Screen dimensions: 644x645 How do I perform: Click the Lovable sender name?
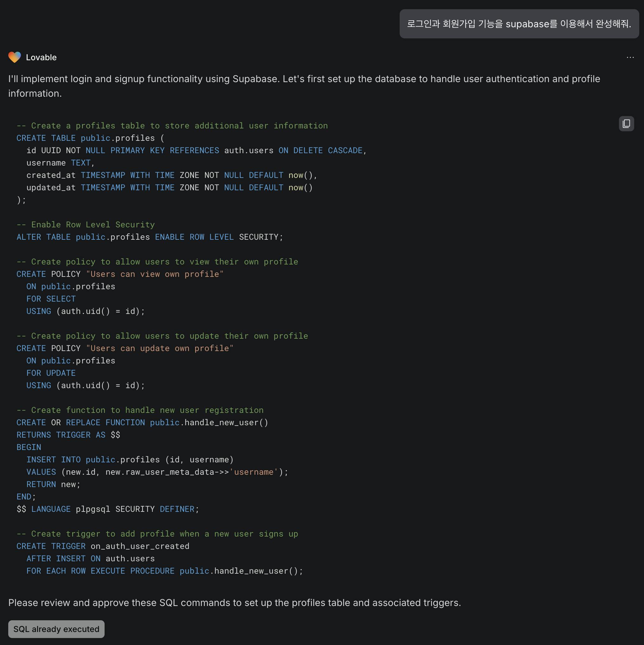[41, 57]
